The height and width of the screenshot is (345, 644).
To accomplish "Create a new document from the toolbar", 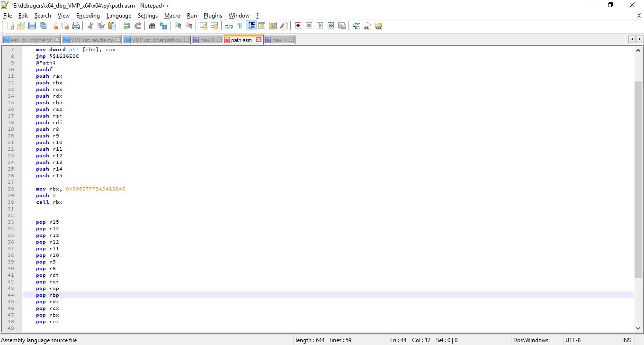I will tap(10, 26).
